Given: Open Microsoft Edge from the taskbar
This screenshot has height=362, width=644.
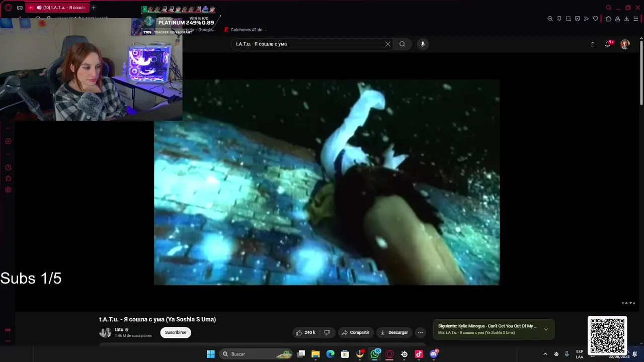Looking at the screenshot, I should click(330, 354).
